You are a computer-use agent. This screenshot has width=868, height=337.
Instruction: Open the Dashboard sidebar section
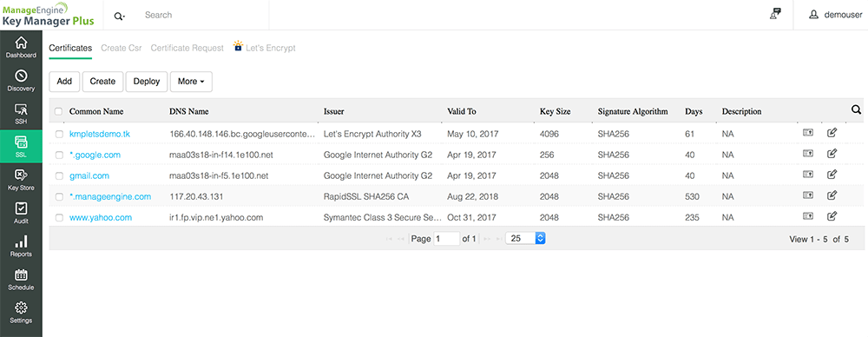coord(21,48)
